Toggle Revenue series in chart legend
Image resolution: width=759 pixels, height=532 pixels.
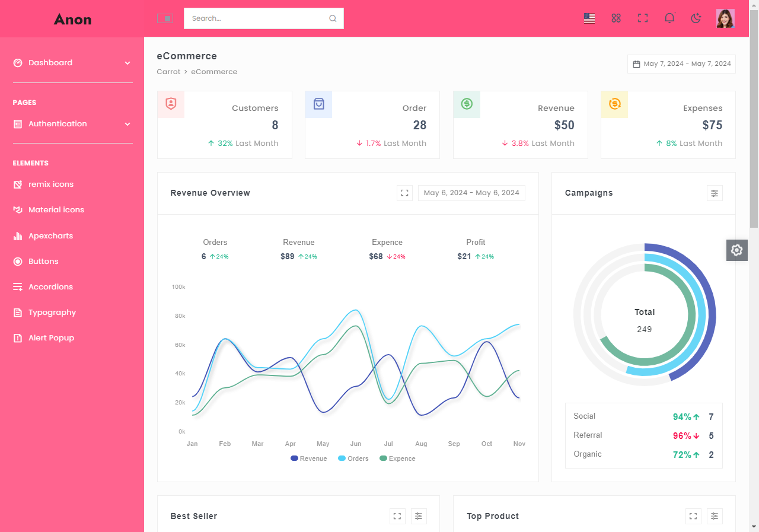coord(309,458)
